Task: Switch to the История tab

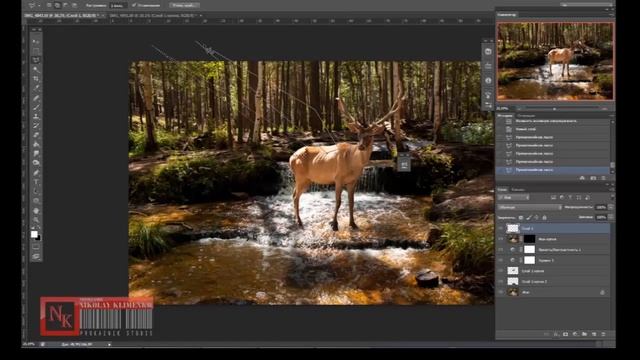Action: [505, 116]
